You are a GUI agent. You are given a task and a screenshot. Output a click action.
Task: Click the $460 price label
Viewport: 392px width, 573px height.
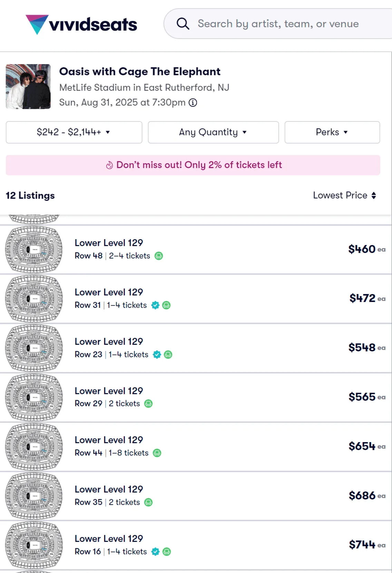coord(362,249)
